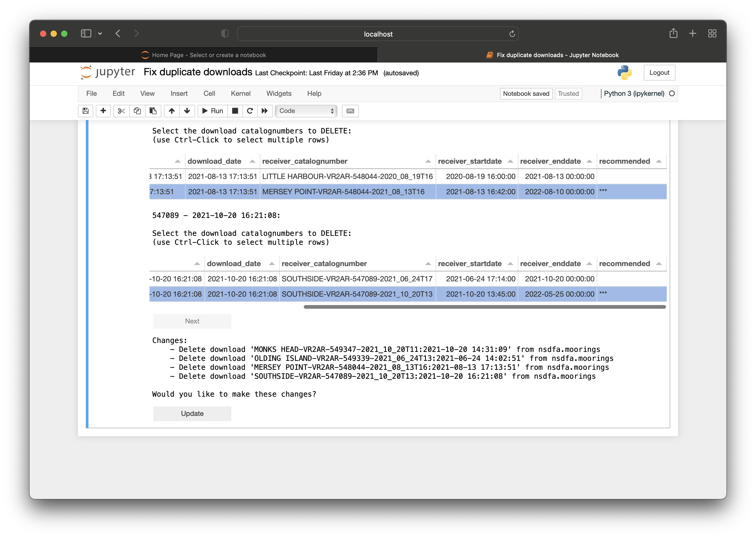Click the stop kernel icon
This screenshot has width=756, height=538.
coord(235,110)
